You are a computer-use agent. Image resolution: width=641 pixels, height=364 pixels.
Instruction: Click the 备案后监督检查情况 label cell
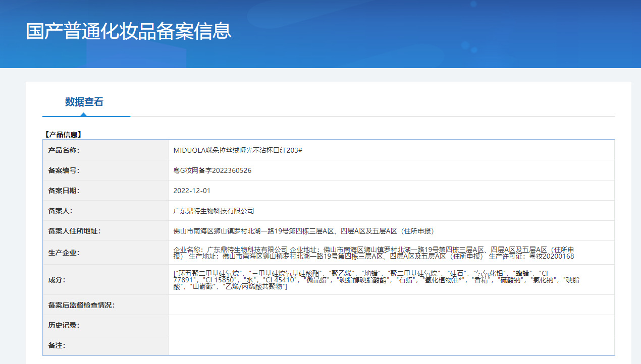(105, 305)
